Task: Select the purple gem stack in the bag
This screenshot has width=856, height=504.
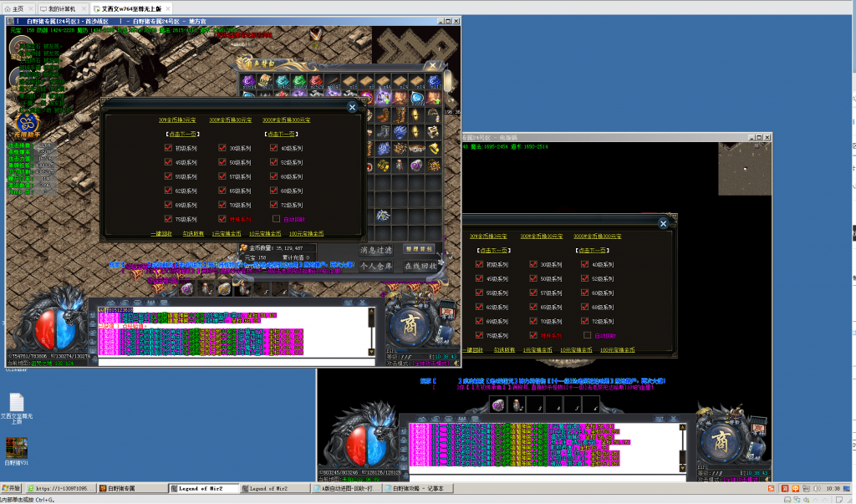Action: point(248,82)
